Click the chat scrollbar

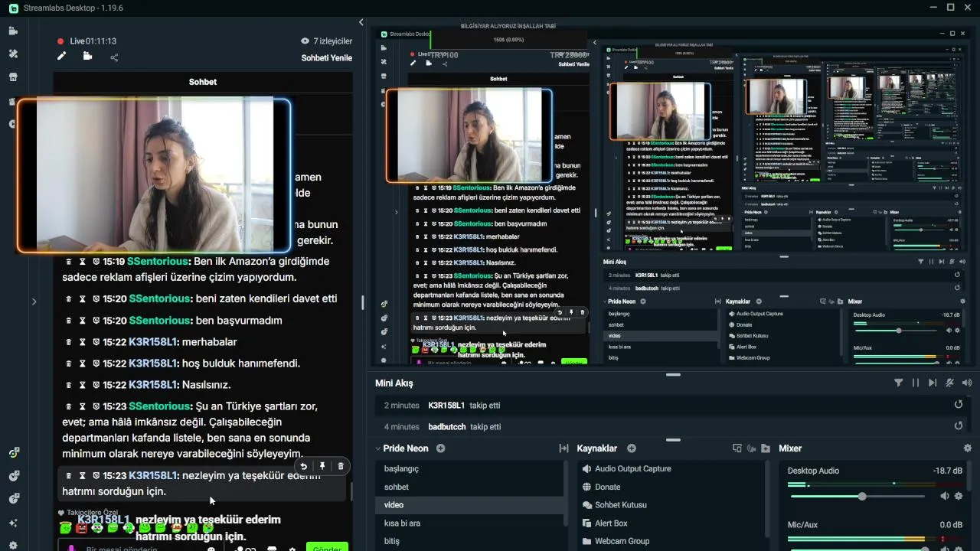coord(352,491)
